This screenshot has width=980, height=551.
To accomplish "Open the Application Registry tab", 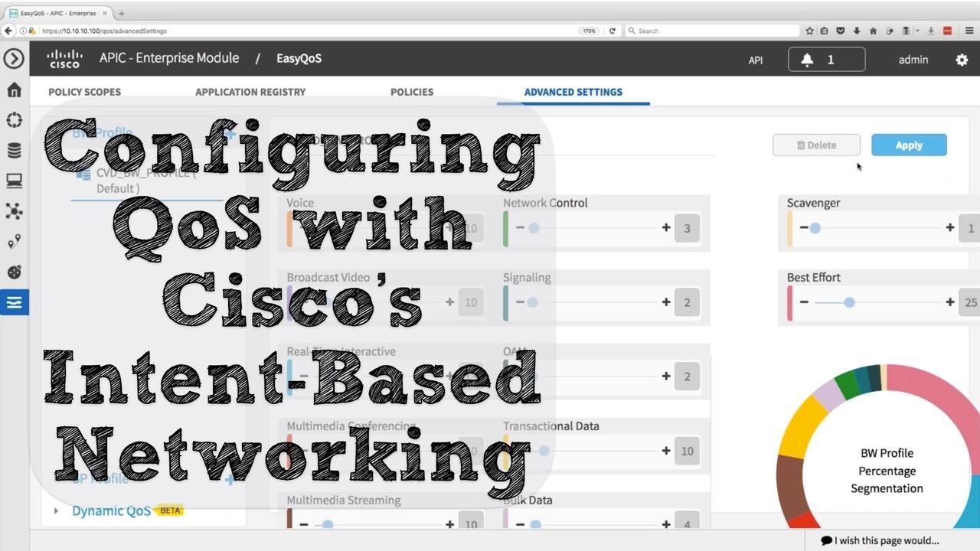I will pyautogui.click(x=250, y=92).
